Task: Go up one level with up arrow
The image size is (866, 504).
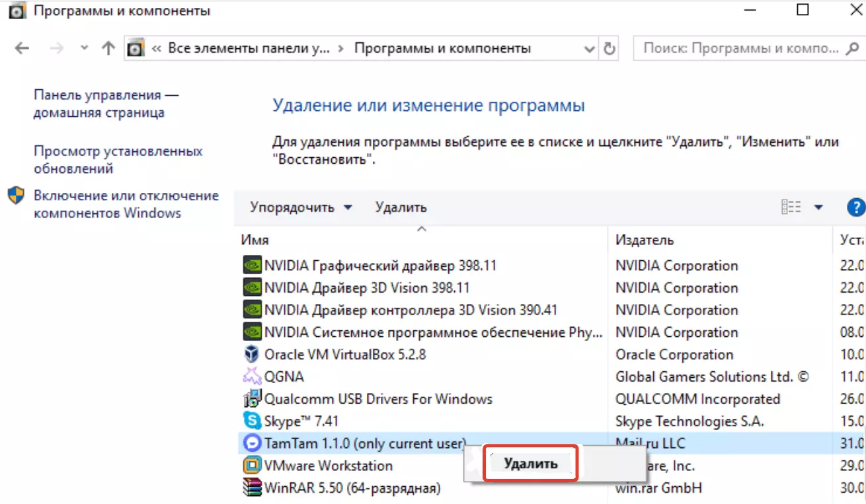Action: click(x=108, y=48)
